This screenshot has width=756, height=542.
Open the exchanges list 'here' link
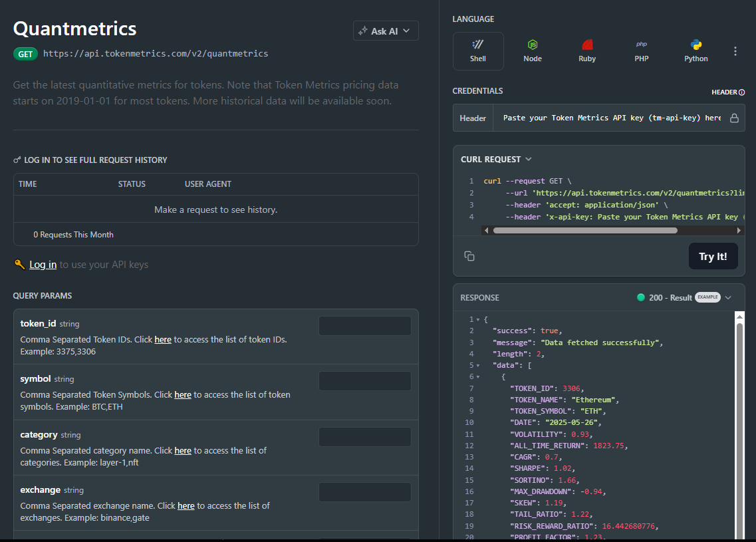coord(186,505)
